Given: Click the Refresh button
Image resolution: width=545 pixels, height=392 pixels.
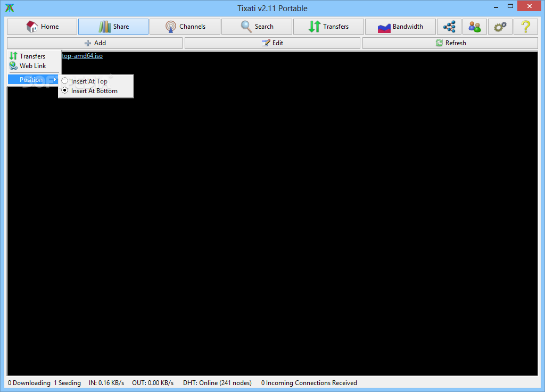Looking at the screenshot, I should click(x=450, y=43).
